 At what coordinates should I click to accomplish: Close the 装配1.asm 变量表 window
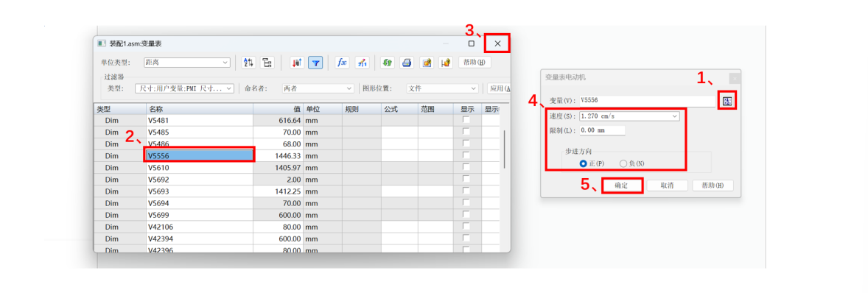tap(497, 43)
